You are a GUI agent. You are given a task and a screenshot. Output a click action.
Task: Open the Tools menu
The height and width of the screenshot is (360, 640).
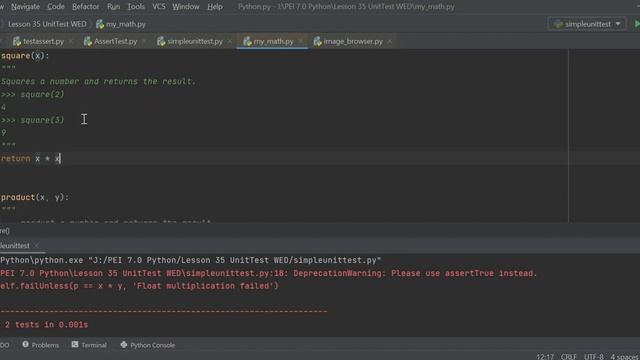click(136, 7)
